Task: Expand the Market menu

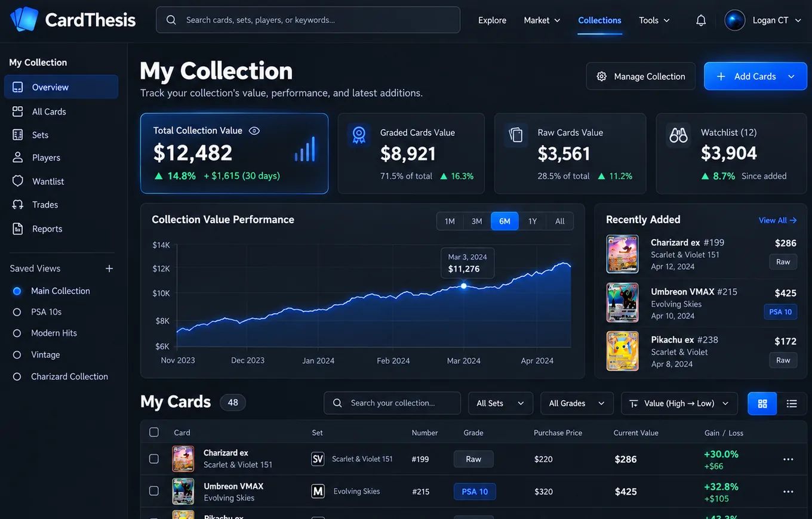Action: coord(542,20)
